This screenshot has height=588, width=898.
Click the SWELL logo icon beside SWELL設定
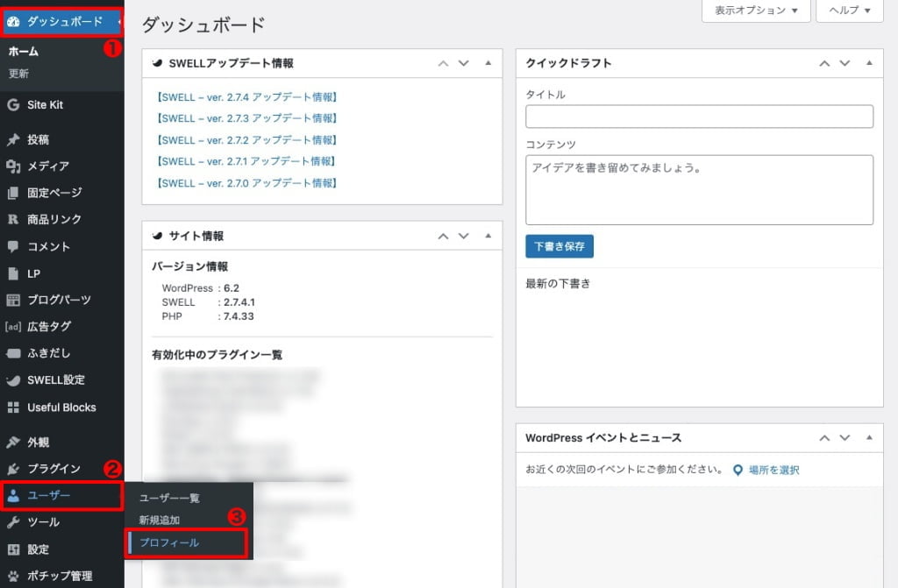click(x=13, y=380)
